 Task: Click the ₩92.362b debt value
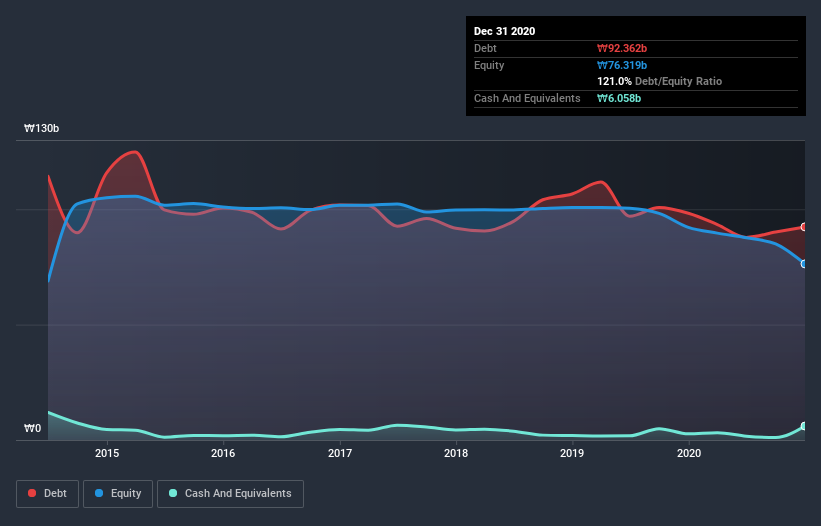click(622, 48)
